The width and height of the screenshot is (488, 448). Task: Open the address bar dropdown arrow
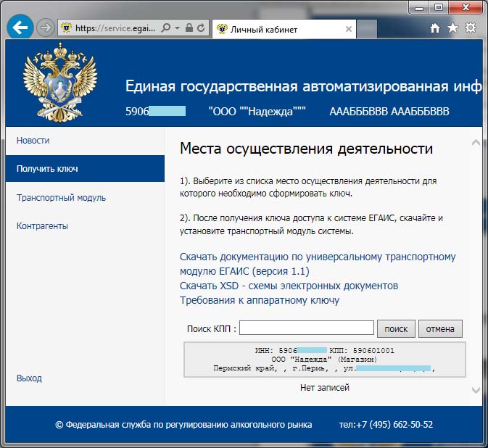click(x=177, y=28)
